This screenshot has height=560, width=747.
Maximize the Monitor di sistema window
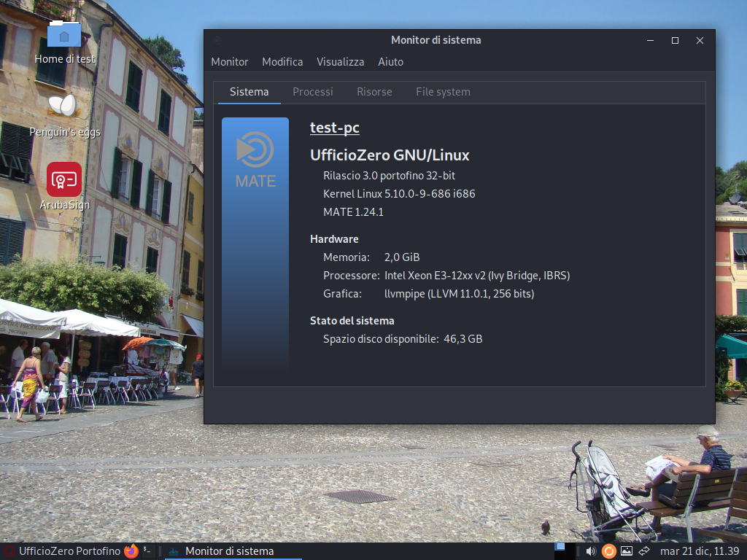tap(675, 41)
